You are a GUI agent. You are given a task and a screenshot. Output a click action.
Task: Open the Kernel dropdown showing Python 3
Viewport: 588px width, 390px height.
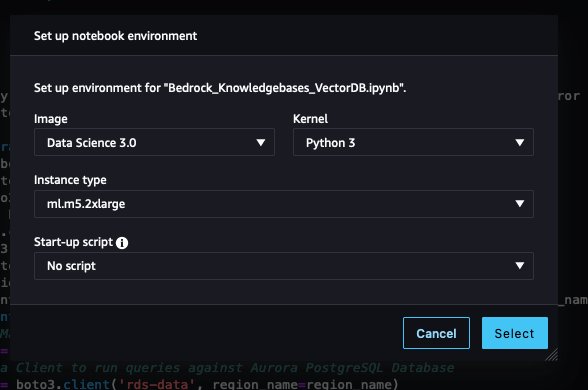tap(413, 142)
